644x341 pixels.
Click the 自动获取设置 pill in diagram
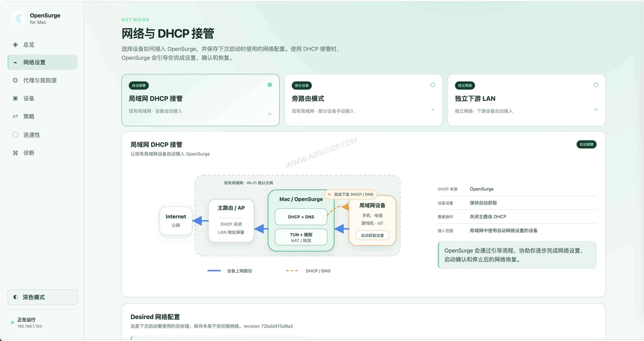[x=372, y=235]
